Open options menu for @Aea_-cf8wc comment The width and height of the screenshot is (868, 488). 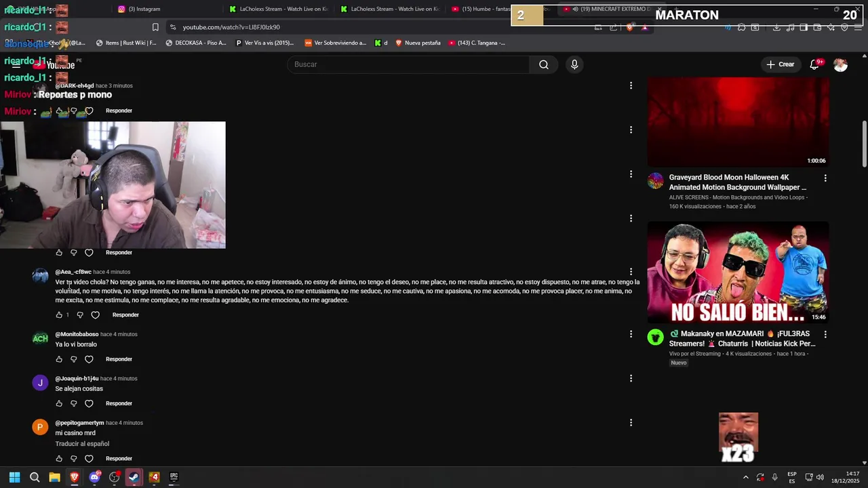click(631, 272)
